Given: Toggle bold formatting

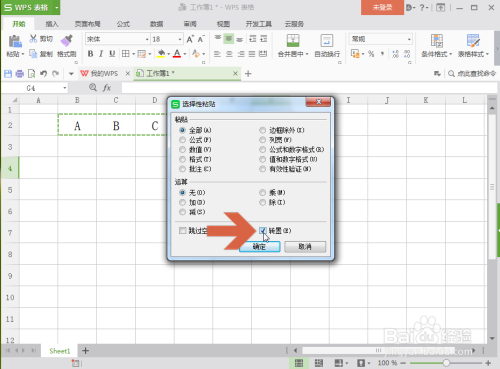Looking at the screenshot, I should click(90, 54).
